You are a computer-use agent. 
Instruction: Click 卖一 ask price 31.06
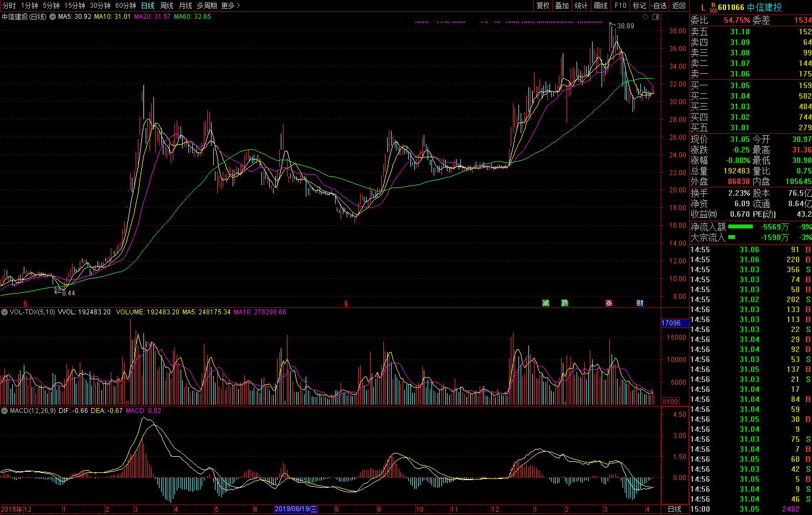coord(739,74)
